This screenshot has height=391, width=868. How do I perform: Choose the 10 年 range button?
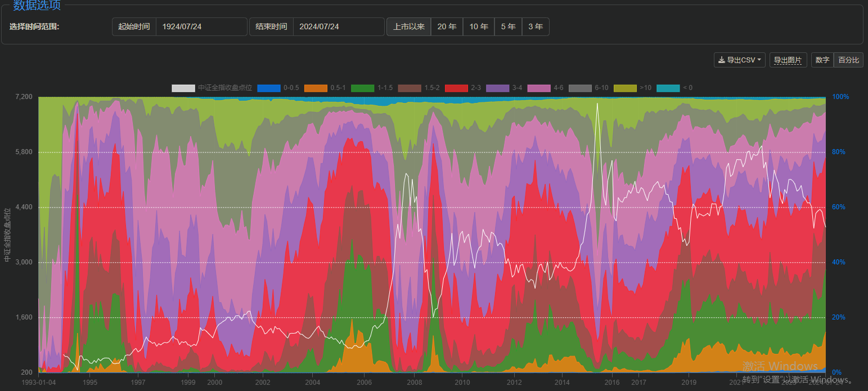pos(479,26)
